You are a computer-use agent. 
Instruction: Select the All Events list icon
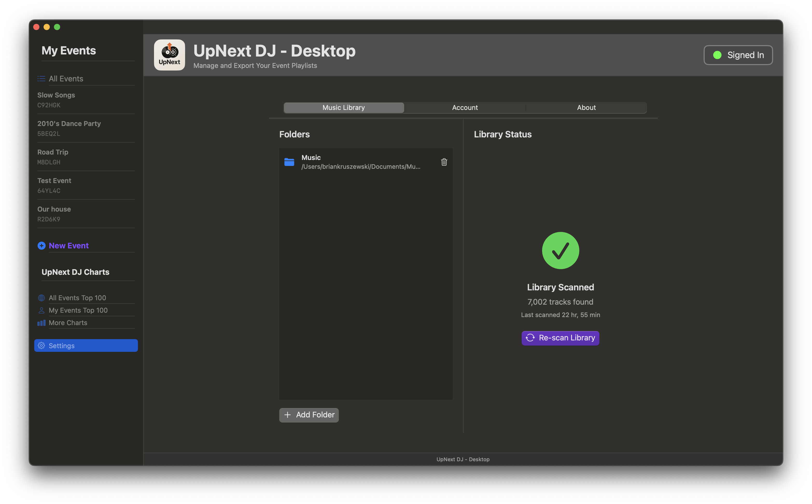pos(41,79)
